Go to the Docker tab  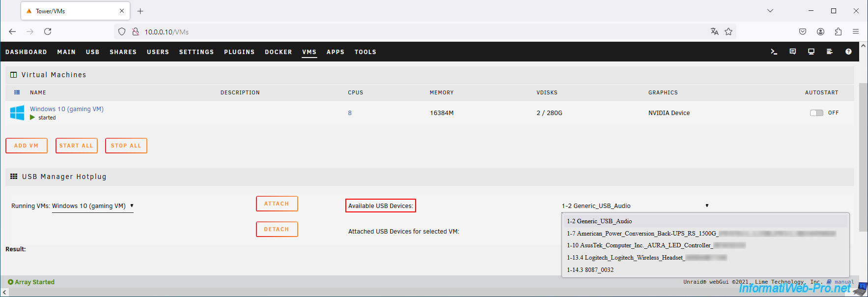click(279, 52)
